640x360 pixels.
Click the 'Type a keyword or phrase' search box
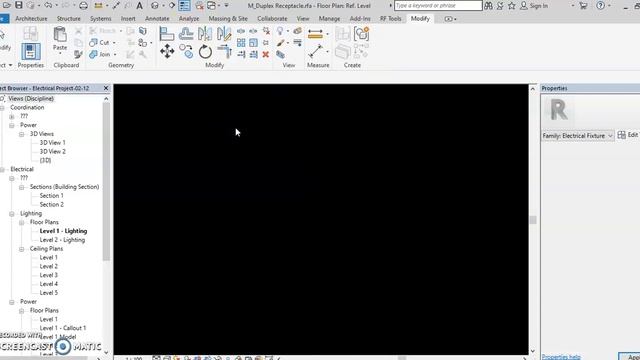438,6
